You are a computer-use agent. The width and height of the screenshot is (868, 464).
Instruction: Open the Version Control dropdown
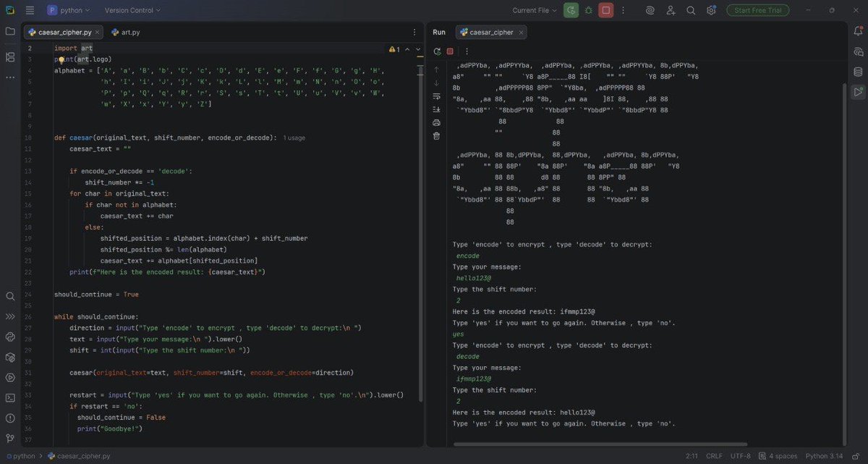pyautogui.click(x=132, y=10)
